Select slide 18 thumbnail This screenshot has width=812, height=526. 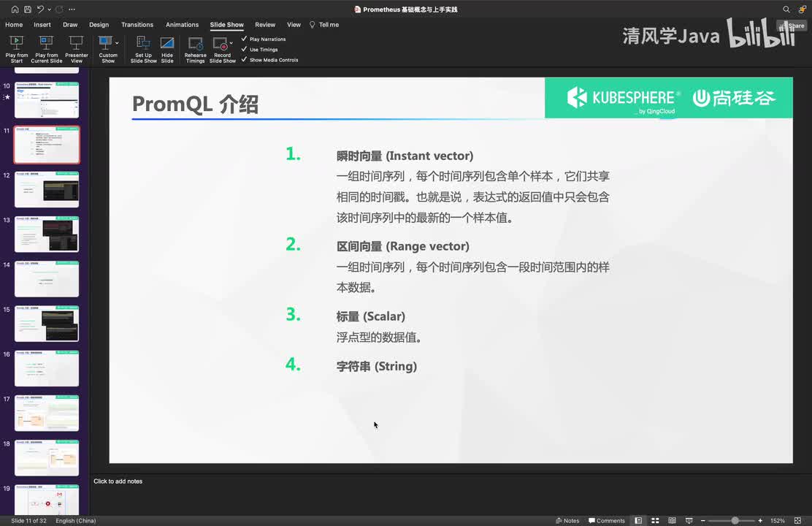[47, 457]
